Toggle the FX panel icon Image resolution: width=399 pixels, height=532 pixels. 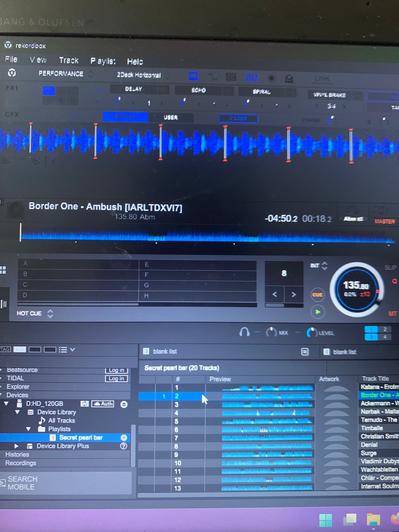coord(194,76)
